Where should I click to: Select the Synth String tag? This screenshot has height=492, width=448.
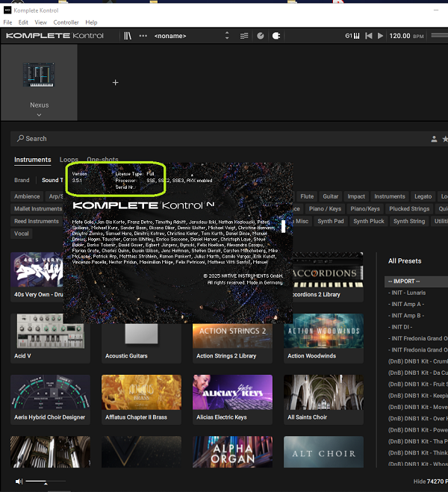[x=409, y=221]
